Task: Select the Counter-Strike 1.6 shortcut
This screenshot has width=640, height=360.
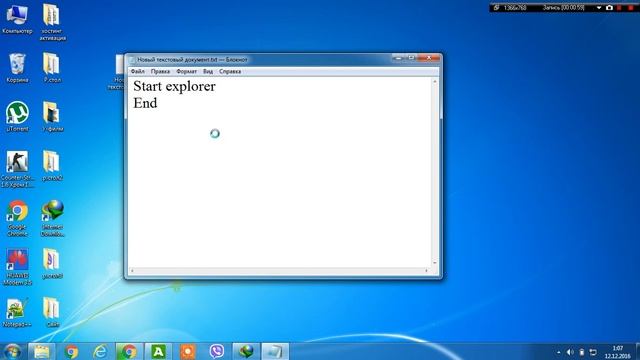Action: pyautogui.click(x=17, y=169)
